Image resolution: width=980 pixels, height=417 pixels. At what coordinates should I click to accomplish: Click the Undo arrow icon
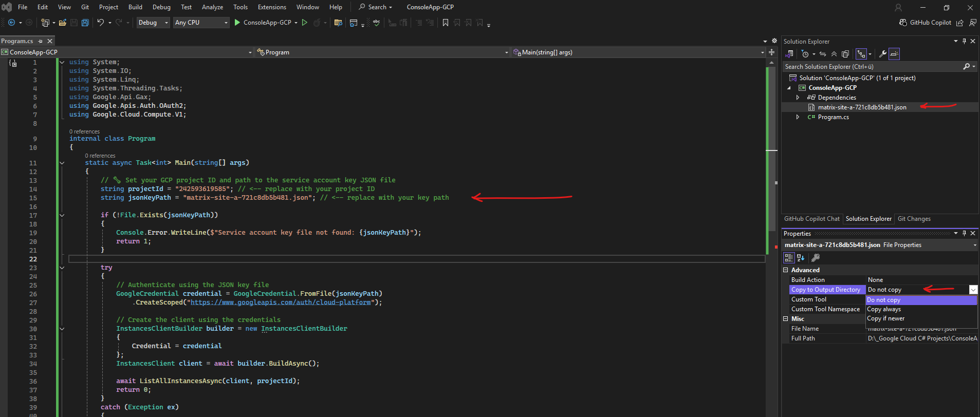101,23
